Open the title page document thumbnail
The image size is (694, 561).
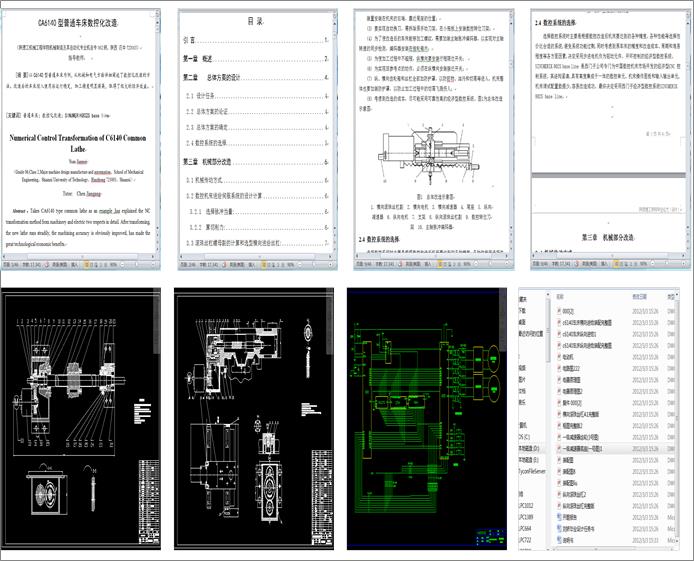(x=81, y=139)
